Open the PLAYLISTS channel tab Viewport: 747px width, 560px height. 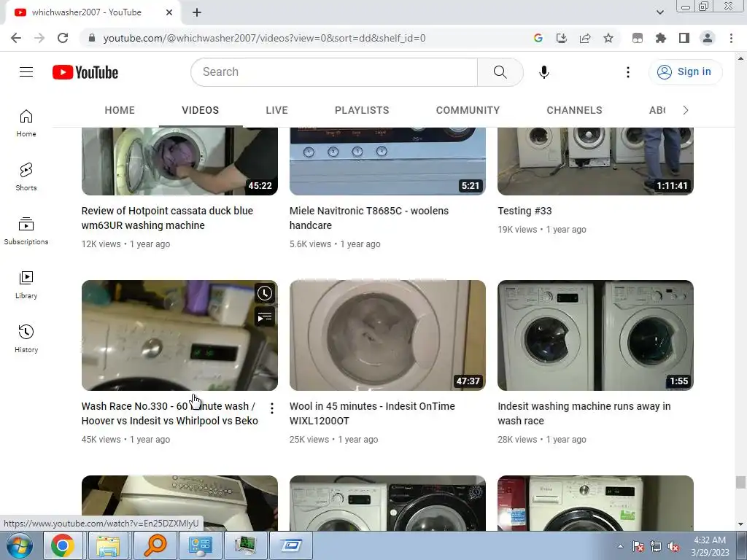tap(362, 111)
